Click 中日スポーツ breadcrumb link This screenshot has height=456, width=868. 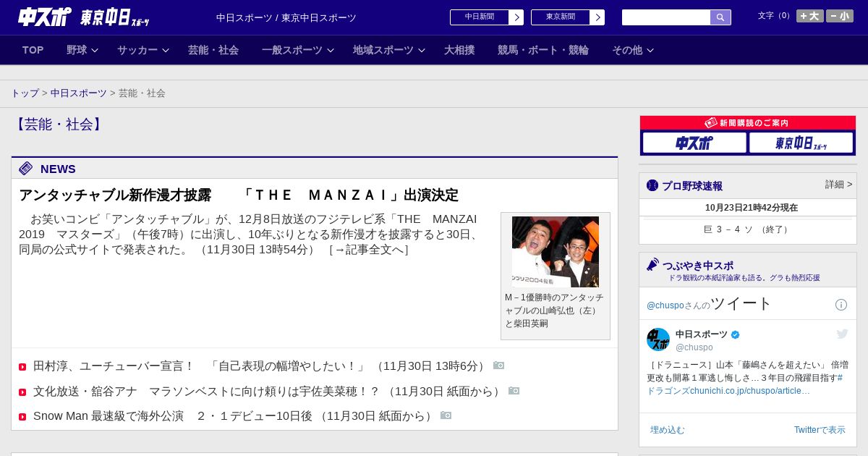[79, 93]
